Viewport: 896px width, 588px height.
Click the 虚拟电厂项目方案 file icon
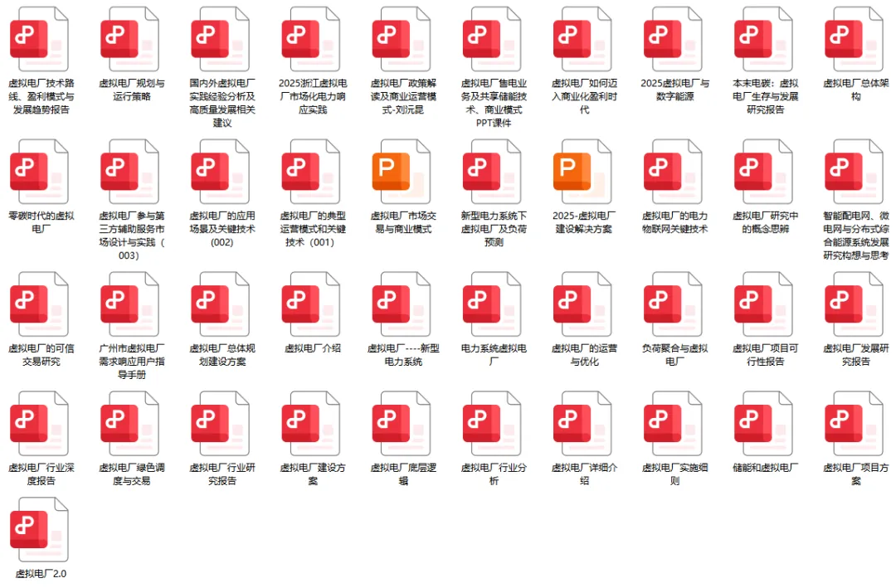click(855, 424)
